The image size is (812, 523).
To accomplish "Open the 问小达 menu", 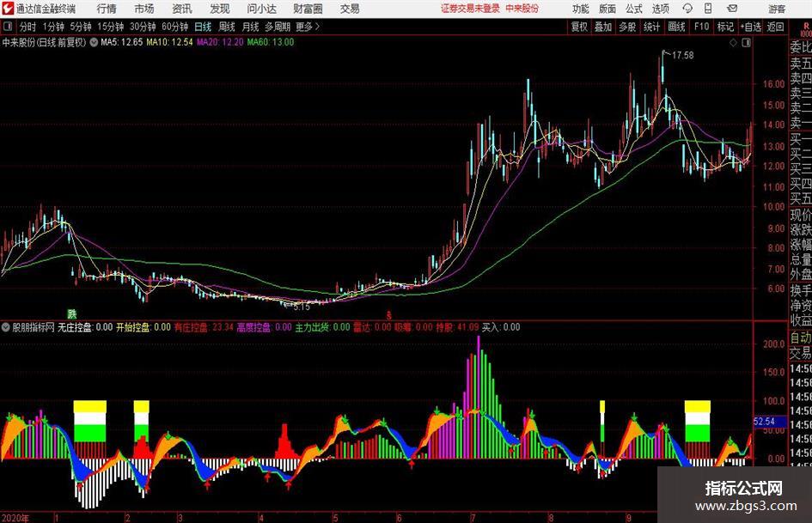I will pos(261,9).
